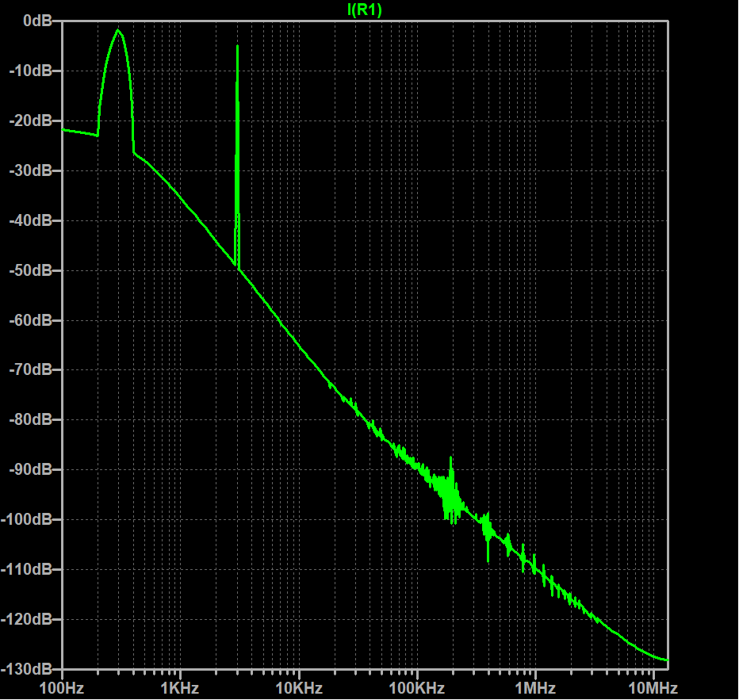This screenshot has width=739, height=700.
Task: Click the -60dB axis label
Action: [31, 320]
